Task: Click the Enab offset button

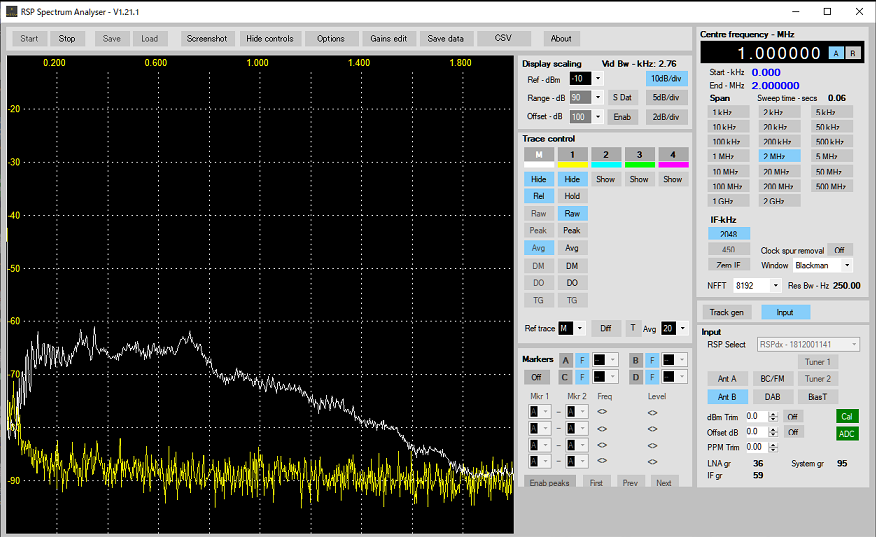Action: (x=622, y=117)
